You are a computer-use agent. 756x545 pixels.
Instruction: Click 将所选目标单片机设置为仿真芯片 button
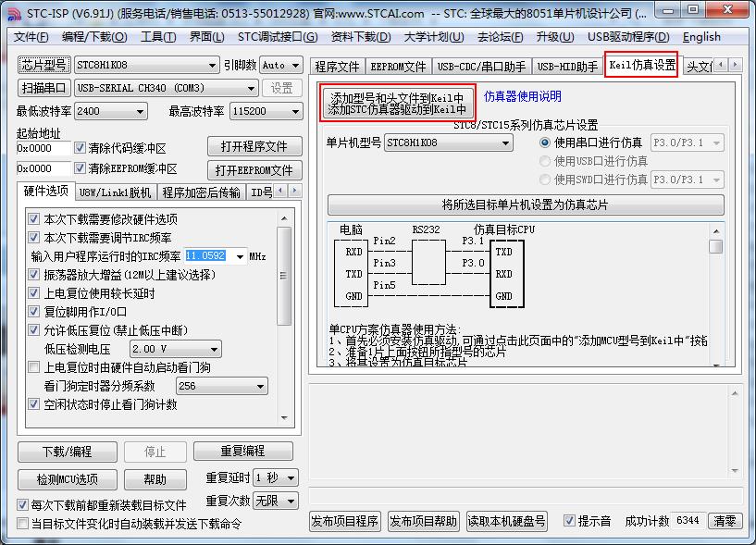(x=526, y=205)
